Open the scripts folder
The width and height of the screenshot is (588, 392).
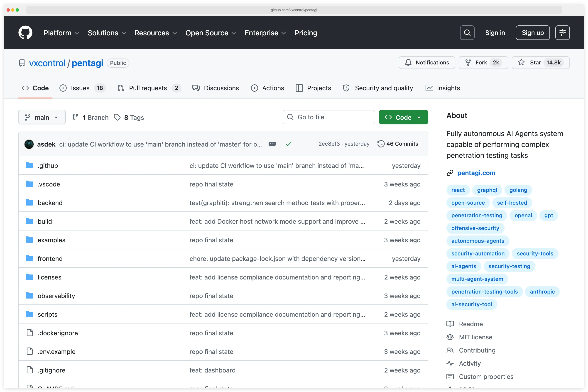click(47, 314)
